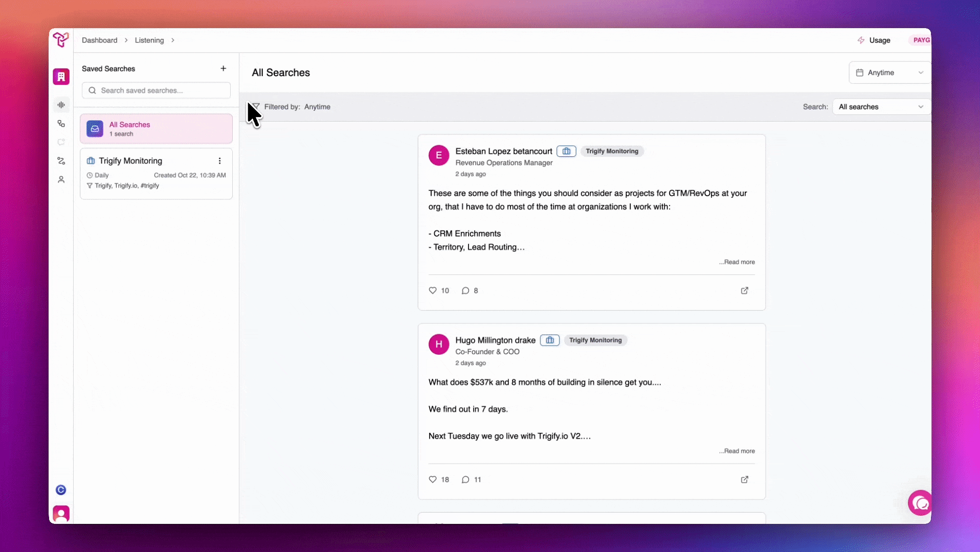
Task: Click Trigify Monitoring tag on Esteban's post
Action: click(x=612, y=151)
